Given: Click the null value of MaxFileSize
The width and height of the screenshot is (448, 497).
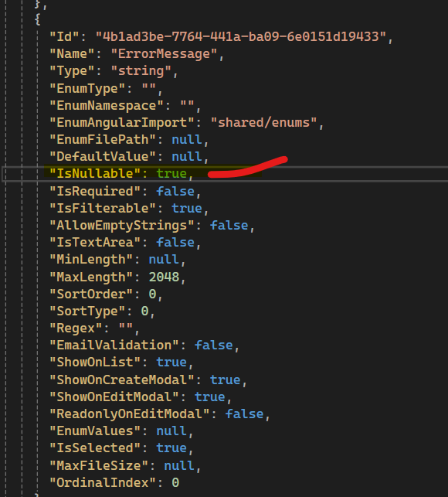Looking at the screenshot, I should (x=179, y=466).
